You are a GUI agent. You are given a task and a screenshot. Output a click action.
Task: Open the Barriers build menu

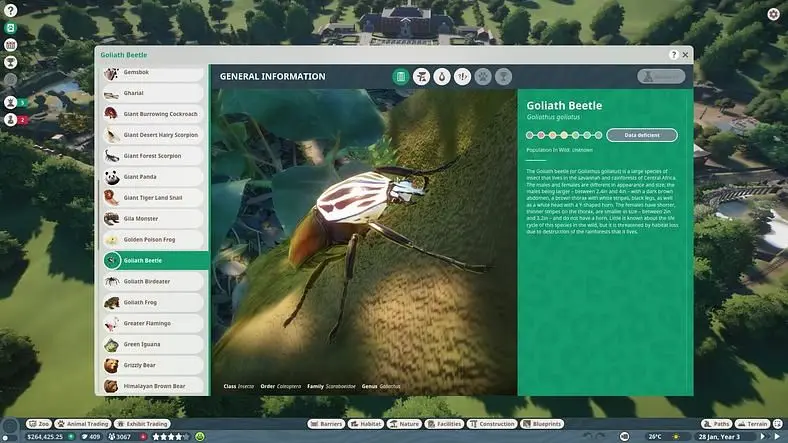pyautogui.click(x=326, y=424)
